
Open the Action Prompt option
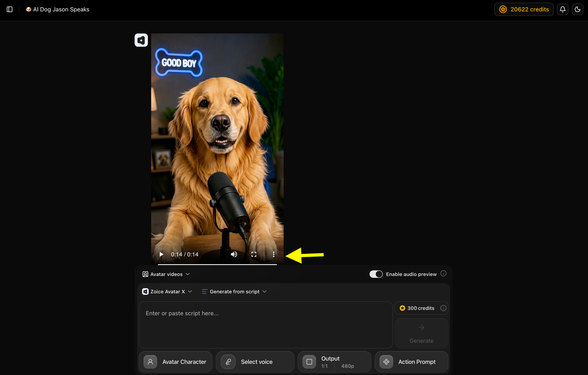pyautogui.click(x=412, y=362)
